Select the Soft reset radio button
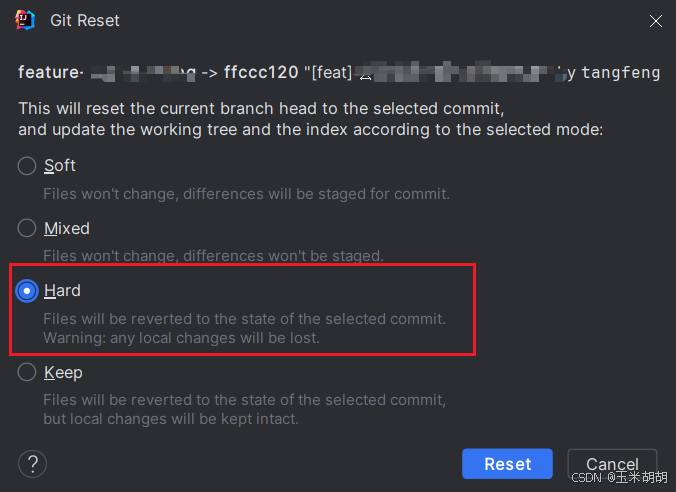Image resolution: width=676 pixels, height=492 pixels. click(27, 166)
